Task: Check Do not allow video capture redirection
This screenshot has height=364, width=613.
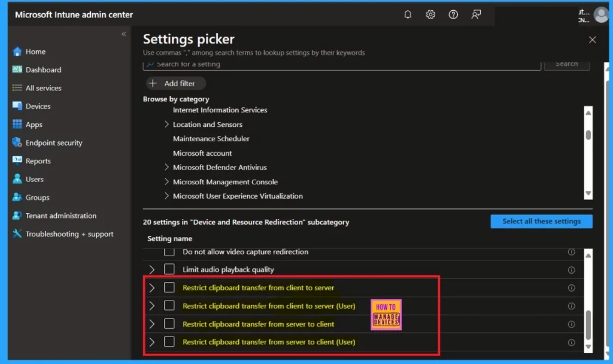Action: pos(169,251)
